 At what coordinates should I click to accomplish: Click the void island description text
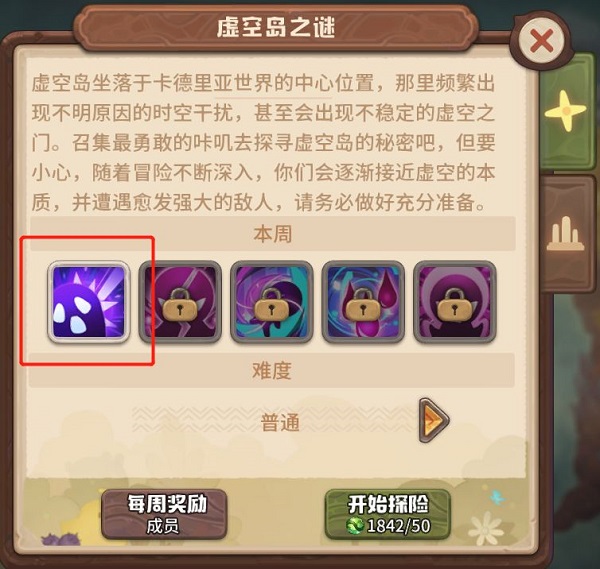coord(263,142)
